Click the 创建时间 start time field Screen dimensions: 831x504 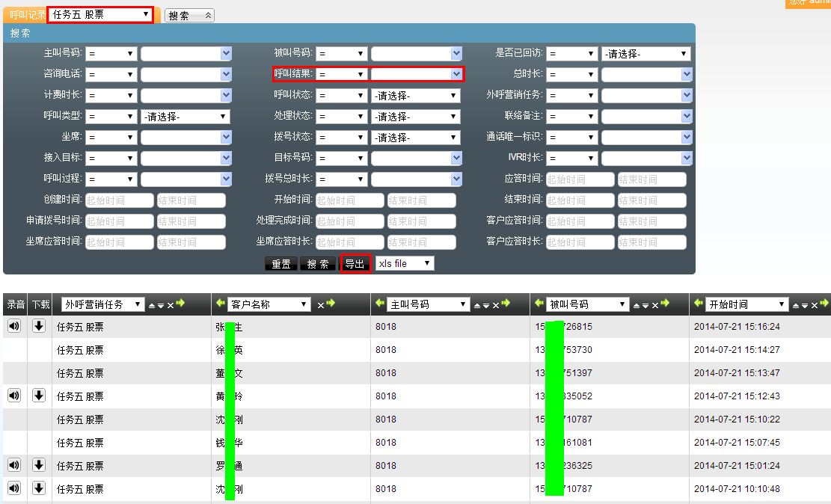pyautogui.click(x=120, y=200)
